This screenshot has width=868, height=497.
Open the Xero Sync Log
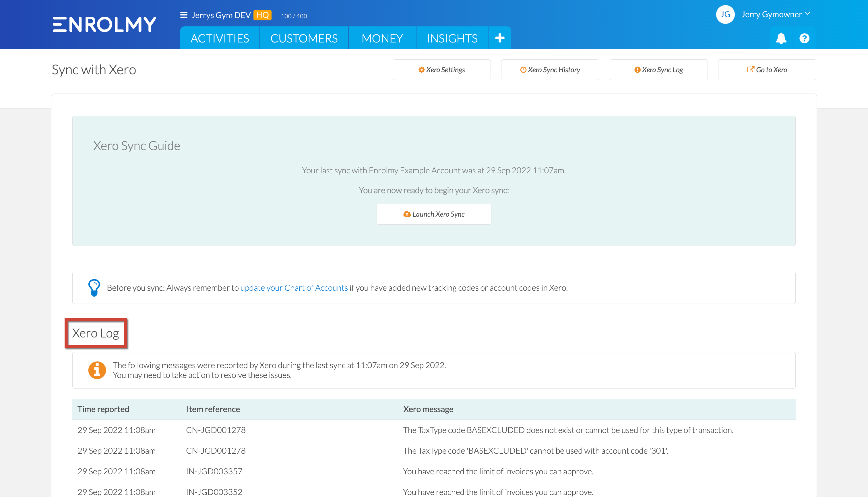point(658,70)
